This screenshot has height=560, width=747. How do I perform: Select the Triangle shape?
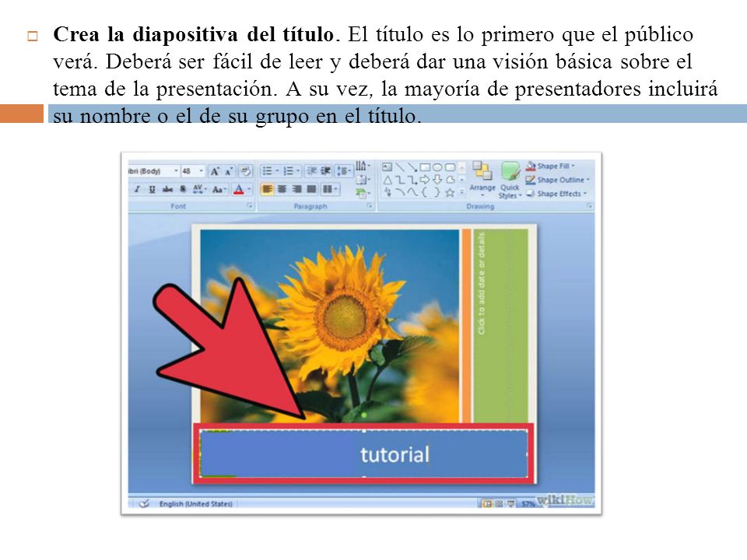[388, 180]
